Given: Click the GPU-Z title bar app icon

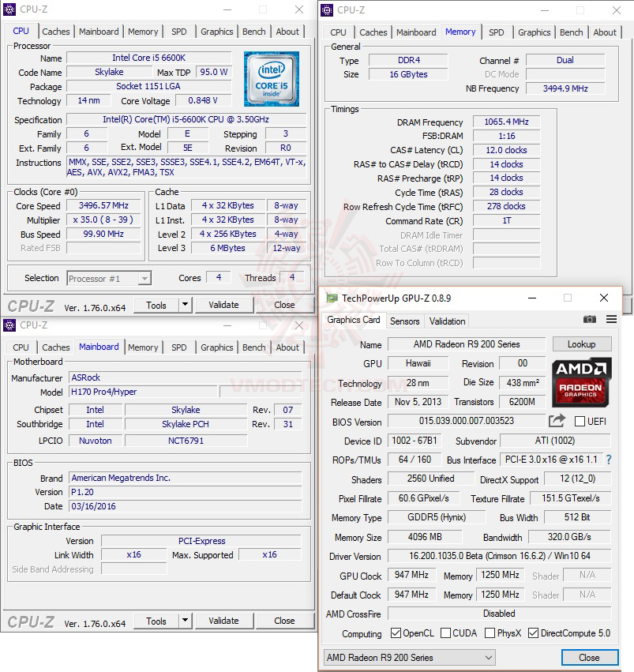Looking at the screenshot, I should 332,298.
